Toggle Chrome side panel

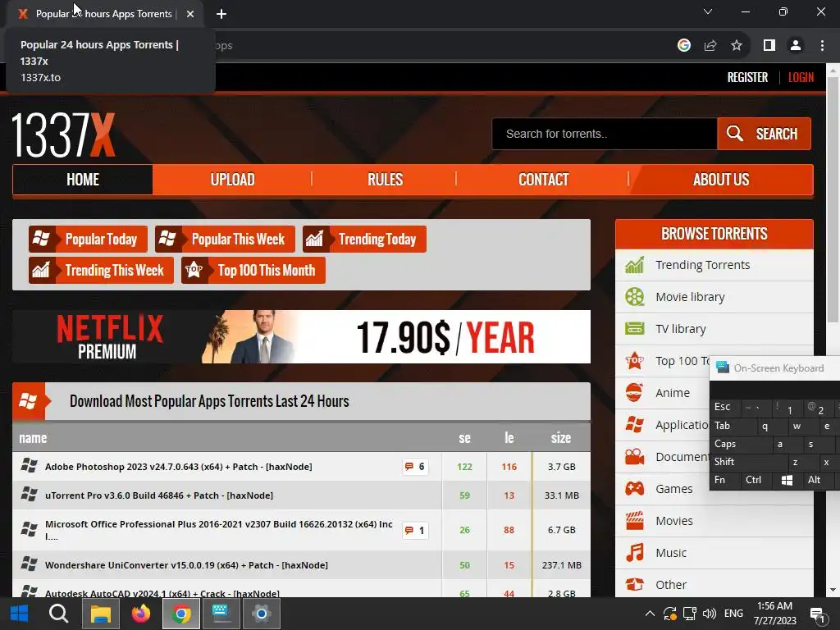(x=769, y=46)
